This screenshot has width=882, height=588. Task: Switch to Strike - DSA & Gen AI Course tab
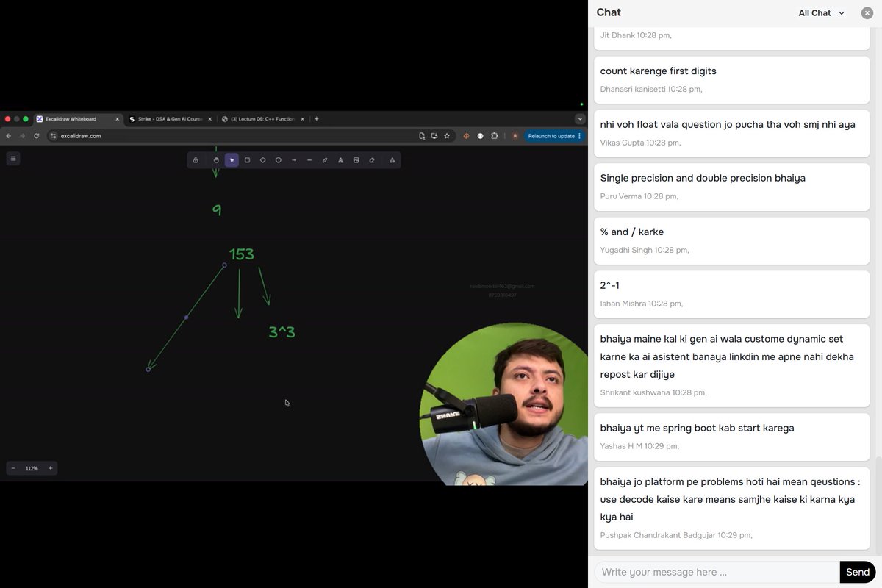[171, 119]
